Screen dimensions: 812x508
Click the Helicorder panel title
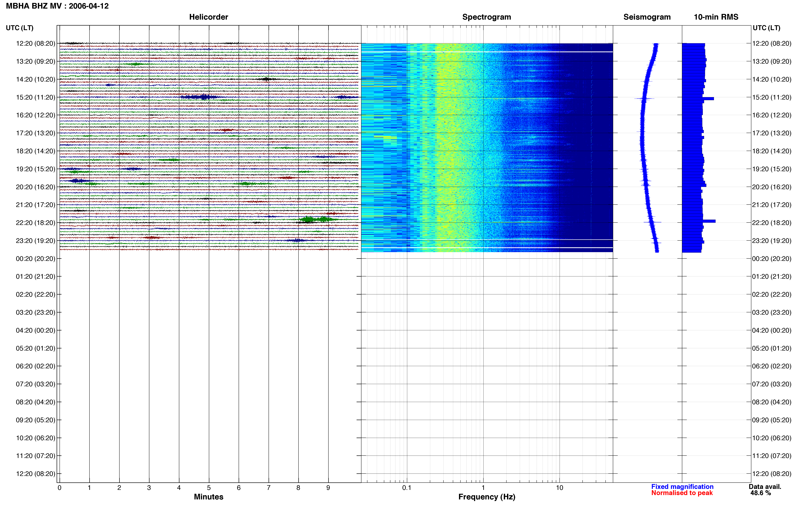click(x=209, y=17)
